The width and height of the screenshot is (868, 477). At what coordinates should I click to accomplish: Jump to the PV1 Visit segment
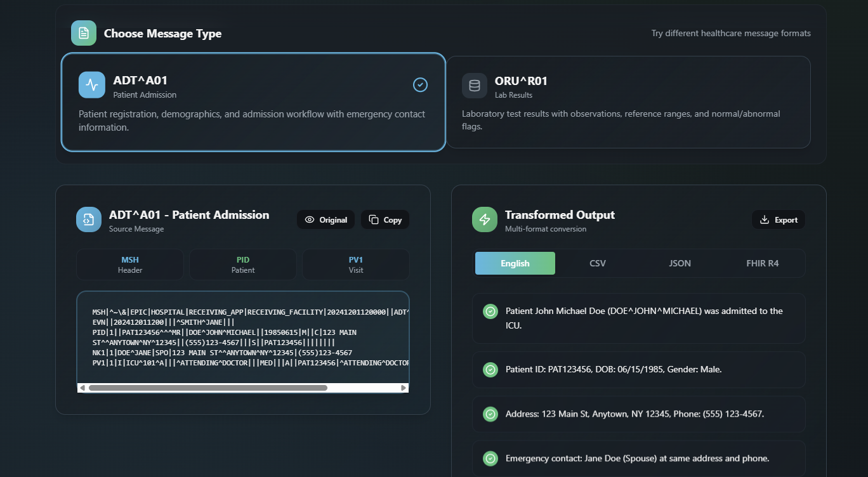(356, 265)
